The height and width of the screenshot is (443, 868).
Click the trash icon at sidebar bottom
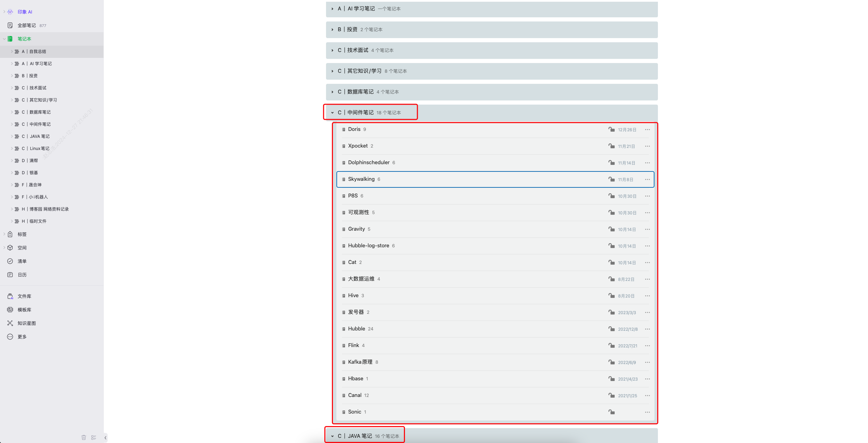pyautogui.click(x=84, y=437)
